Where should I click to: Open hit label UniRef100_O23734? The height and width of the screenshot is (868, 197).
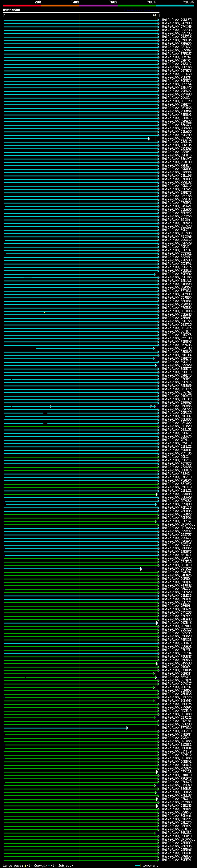(x=176, y=654)
